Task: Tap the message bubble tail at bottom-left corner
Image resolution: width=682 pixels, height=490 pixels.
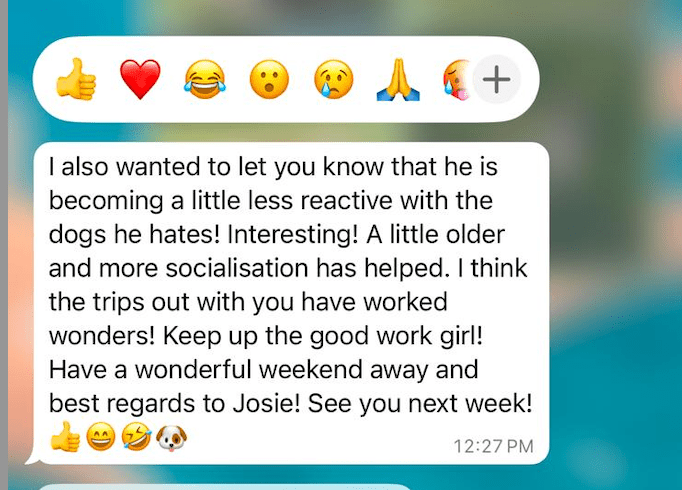Action: click(x=32, y=459)
